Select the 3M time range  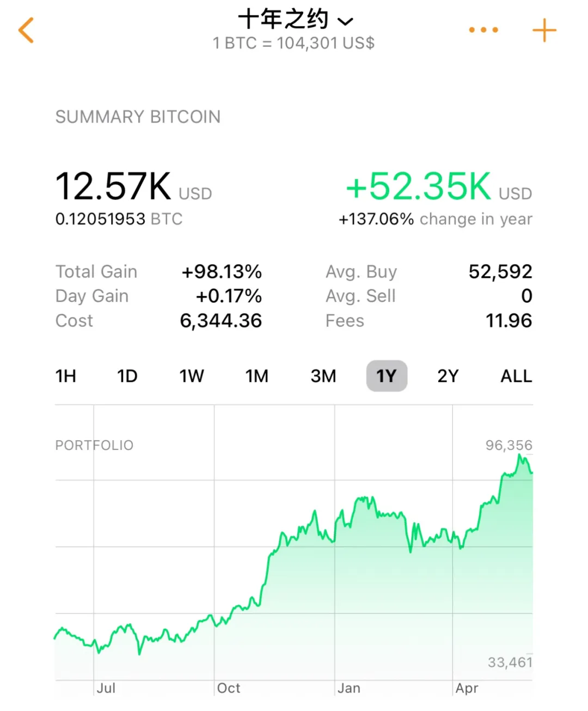click(x=323, y=376)
